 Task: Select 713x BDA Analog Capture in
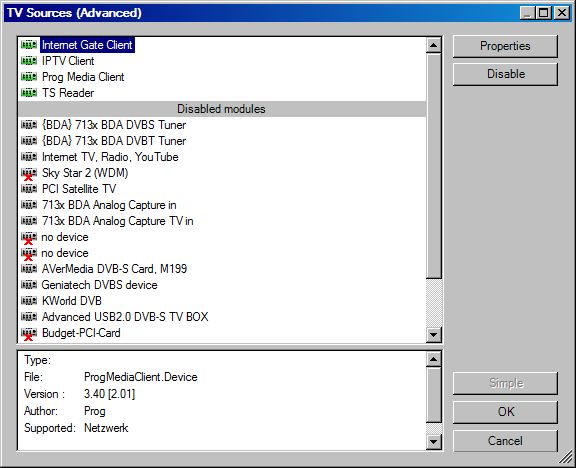pos(109,205)
